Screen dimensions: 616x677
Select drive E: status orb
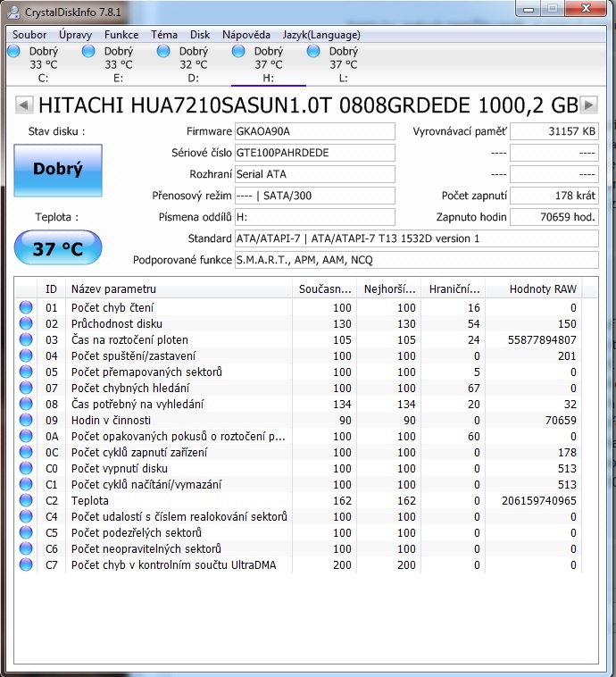click(88, 52)
